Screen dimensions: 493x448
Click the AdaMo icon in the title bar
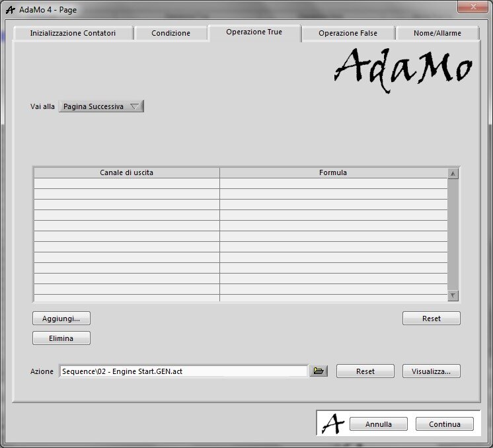pos(10,10)
